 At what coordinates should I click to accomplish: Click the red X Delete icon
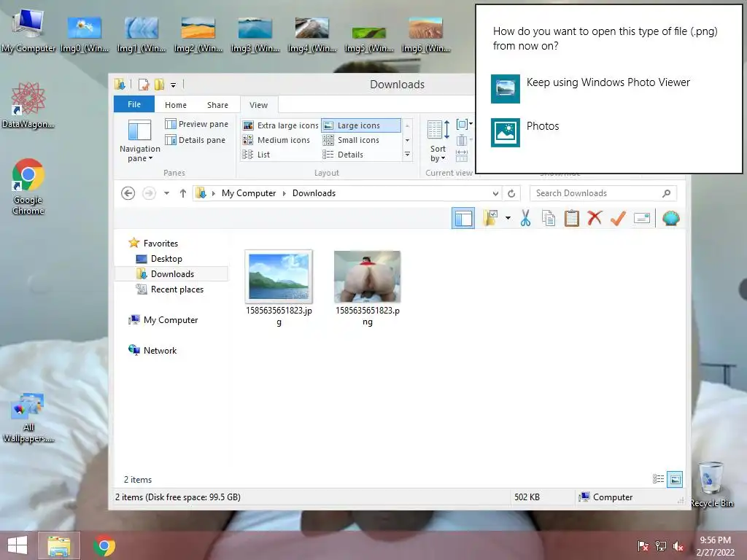tap(595, 218)
